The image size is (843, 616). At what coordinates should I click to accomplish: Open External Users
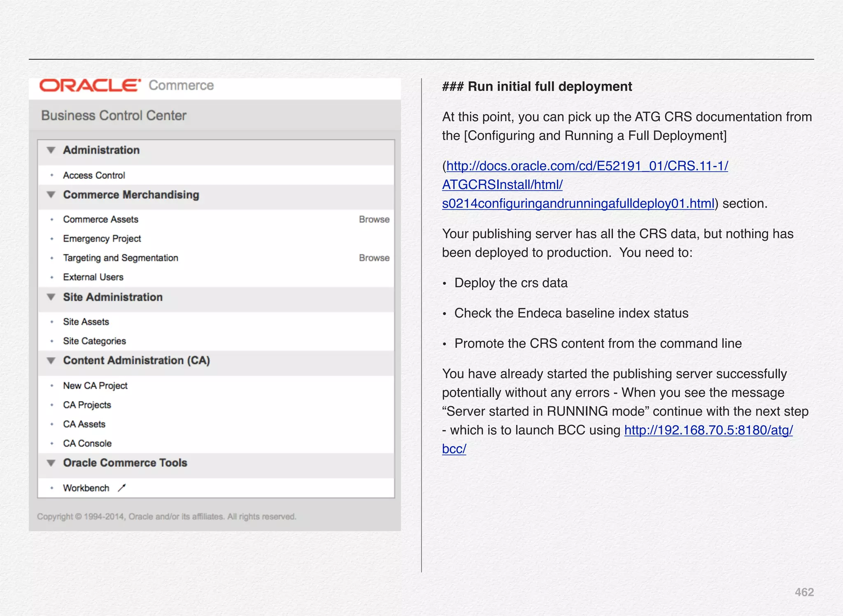[x=93, y=277]
